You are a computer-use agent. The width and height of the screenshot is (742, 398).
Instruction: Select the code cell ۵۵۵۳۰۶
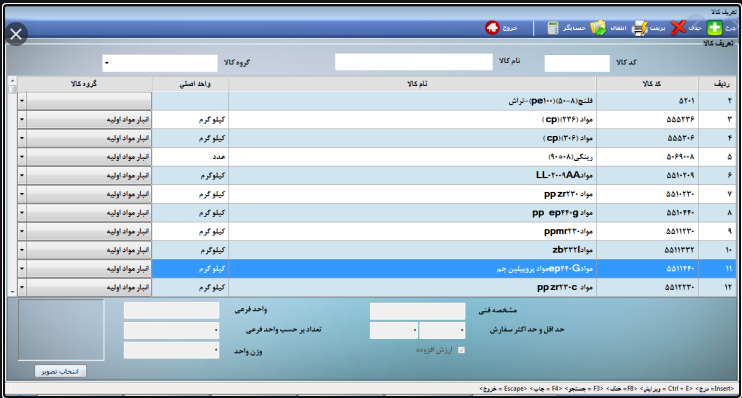click(647, 138)
